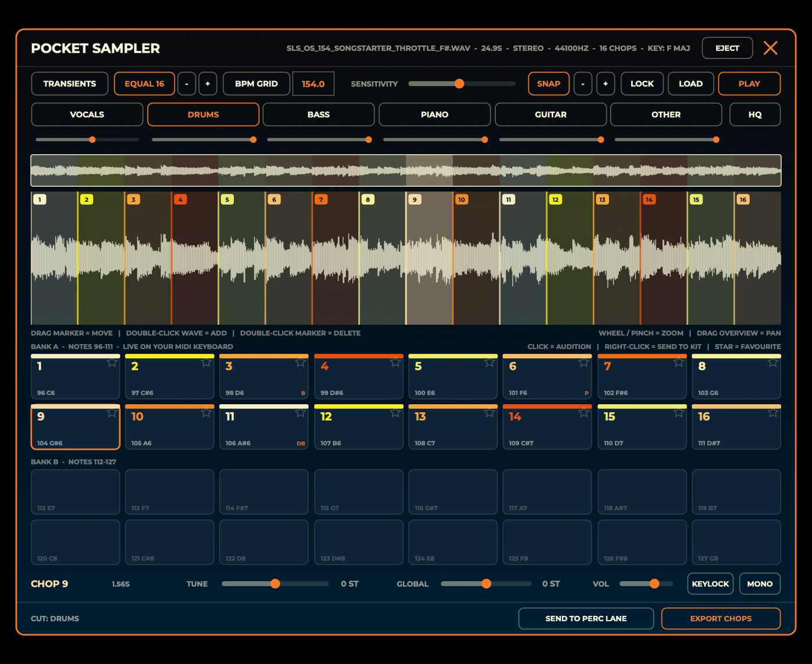The height and width of the screenshot is (664, 812).
Task: Audition pad 13 (108 C7)
Action: pyautogui.click(x=453, y=427)
